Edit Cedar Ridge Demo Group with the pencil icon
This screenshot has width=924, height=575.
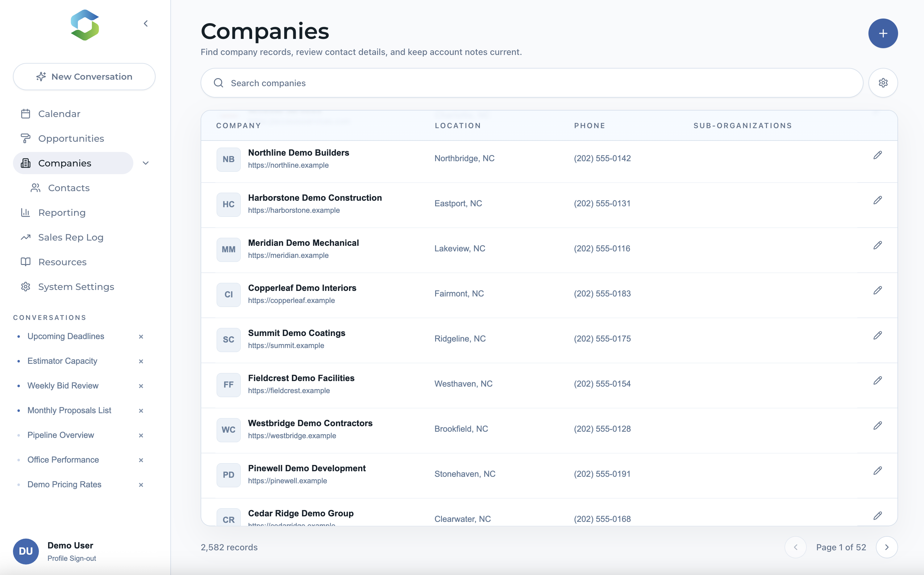(x=877, y=516)
